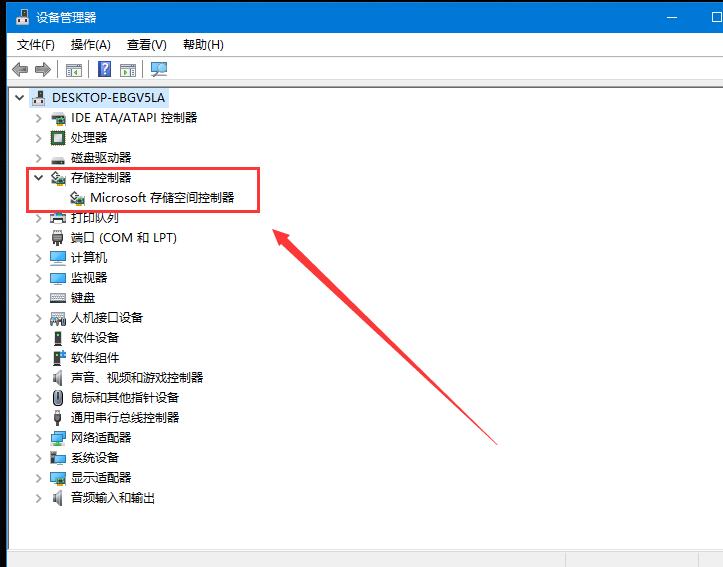The width and height of the screenshot is (723, 567).
Task: Expand the 端口 (COM 和 LPT) category
Action: point(38,237)
